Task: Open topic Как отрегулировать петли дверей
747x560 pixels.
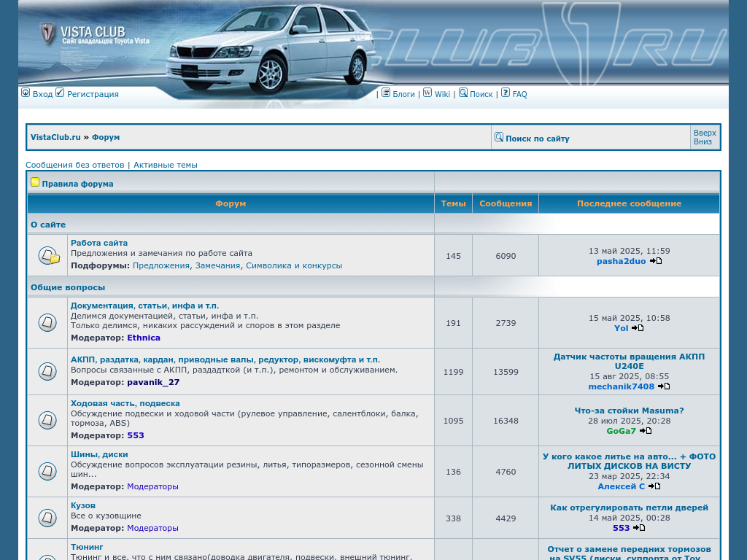Action: (629, 507)
